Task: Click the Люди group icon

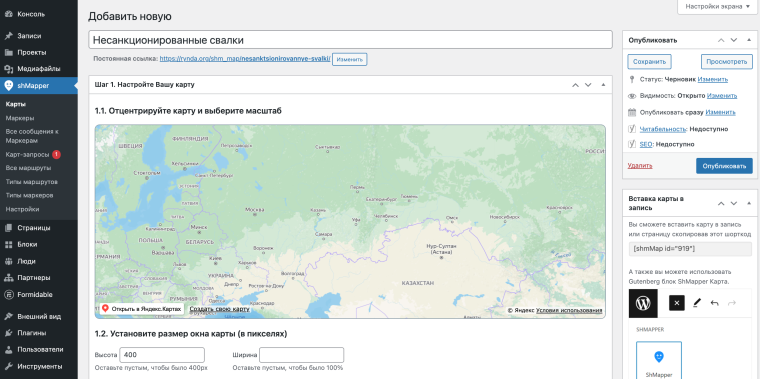Action: click(x=8, y=261)
